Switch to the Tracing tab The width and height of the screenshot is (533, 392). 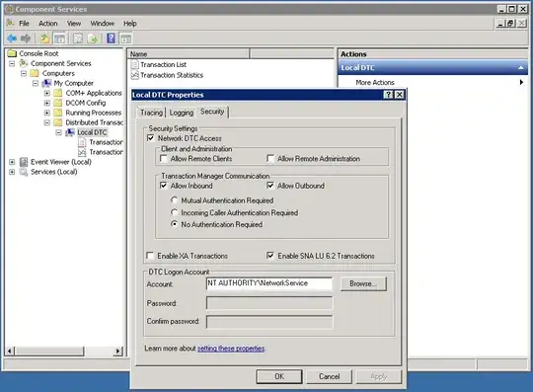pos(151,113)
